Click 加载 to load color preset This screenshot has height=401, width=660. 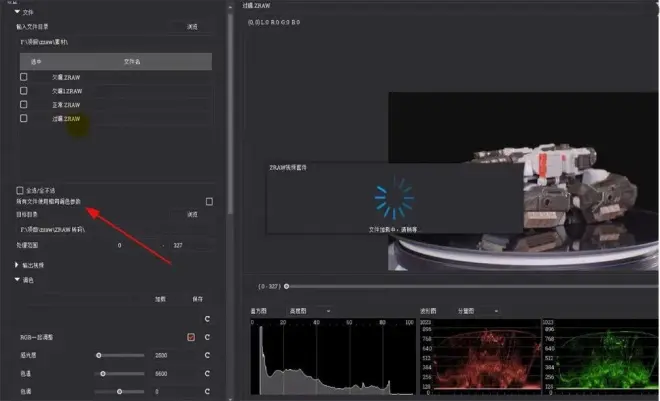coord(160,299)
